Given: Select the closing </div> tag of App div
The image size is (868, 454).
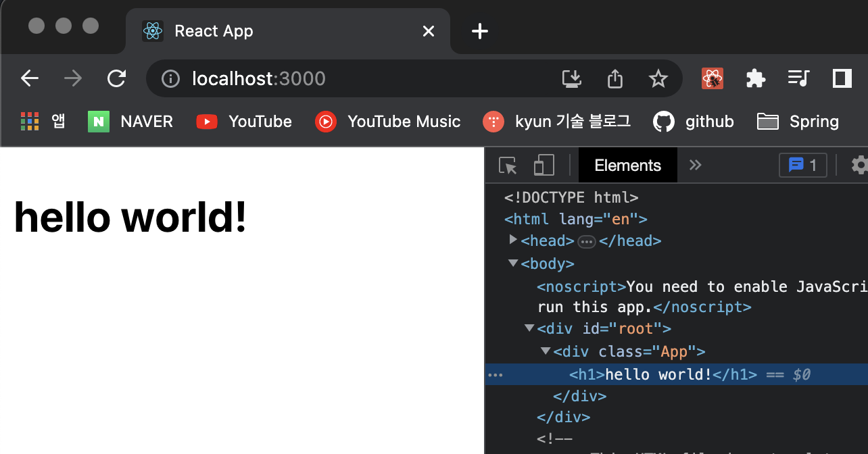Looking at the screenshot, I should 580,396.
